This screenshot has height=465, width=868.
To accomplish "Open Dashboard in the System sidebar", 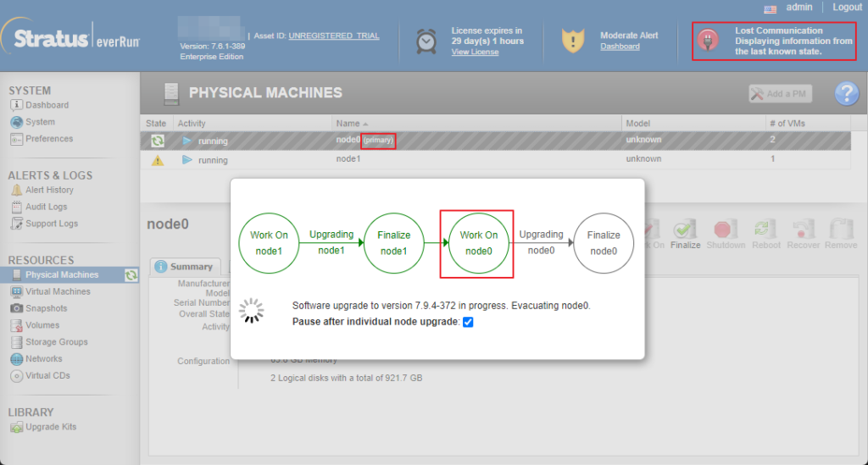I will (47, 105).
